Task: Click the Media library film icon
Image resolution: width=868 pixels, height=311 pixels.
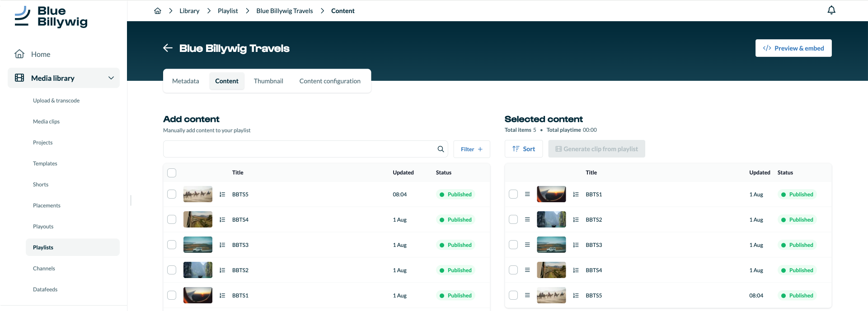Action: pos(19,78)
